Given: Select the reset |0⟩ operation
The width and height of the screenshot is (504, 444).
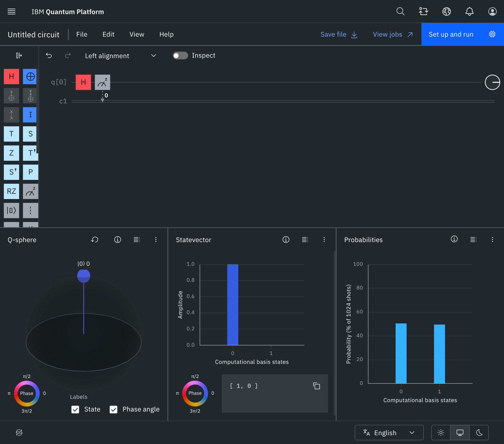Looking at the screenshot, I should tap(11, 211).
